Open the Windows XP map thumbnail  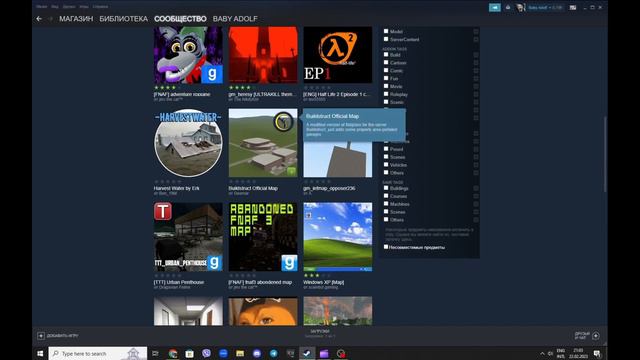[x=338, y=237]
